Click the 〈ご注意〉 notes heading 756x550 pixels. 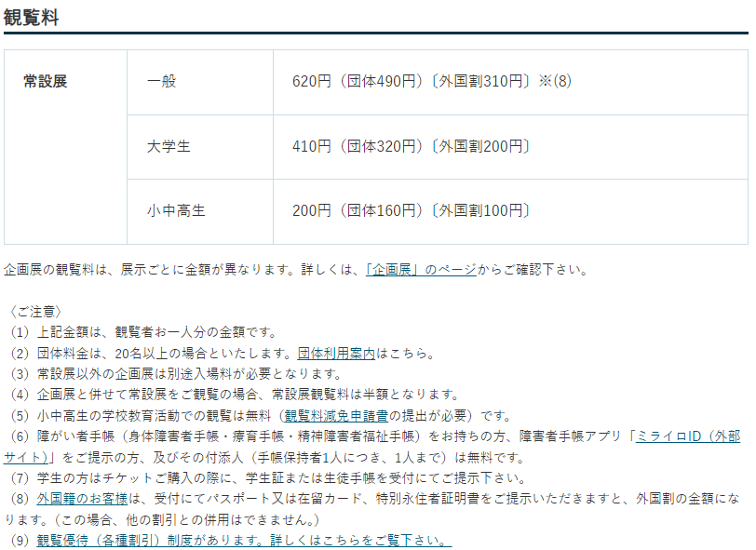point(36,312)
